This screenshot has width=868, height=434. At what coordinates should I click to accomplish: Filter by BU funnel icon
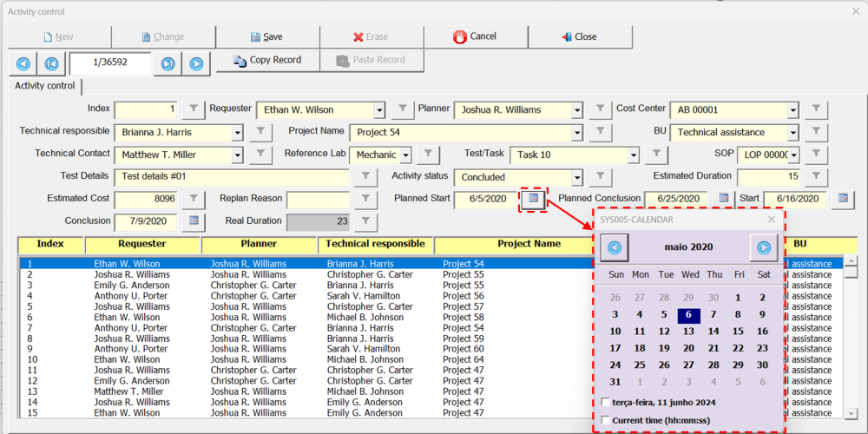pos(817,133)
